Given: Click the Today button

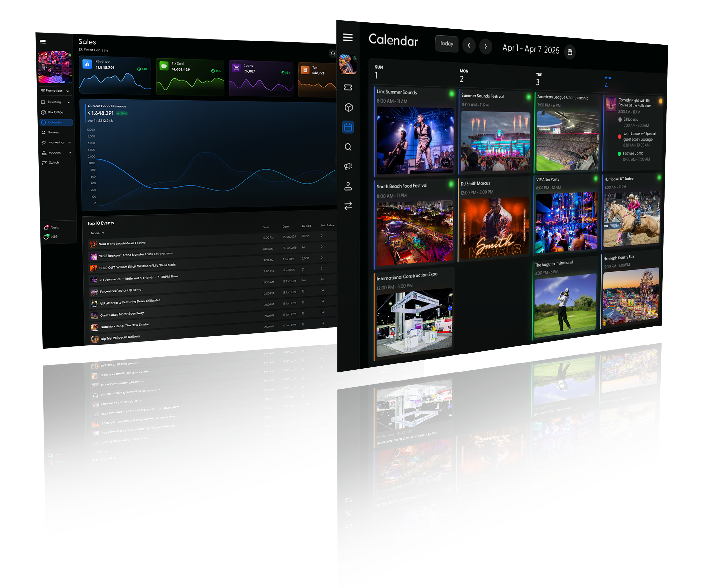Looking at the screenshot, I should click(446, 43).
